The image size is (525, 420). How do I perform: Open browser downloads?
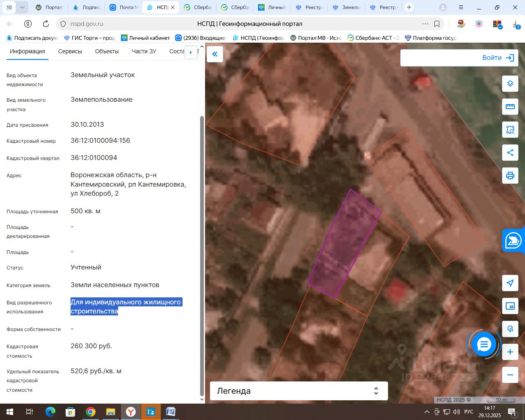pyautogui.click(x=516, y=25)
